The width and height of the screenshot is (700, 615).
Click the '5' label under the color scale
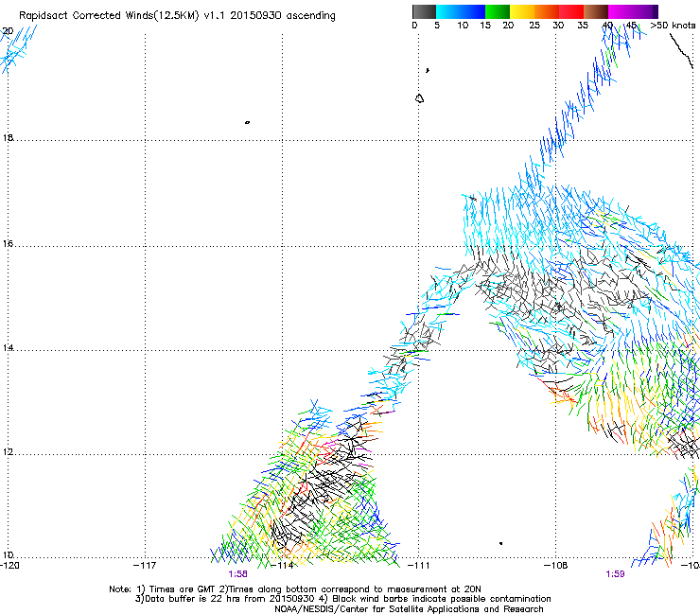[x=437, y=26]
